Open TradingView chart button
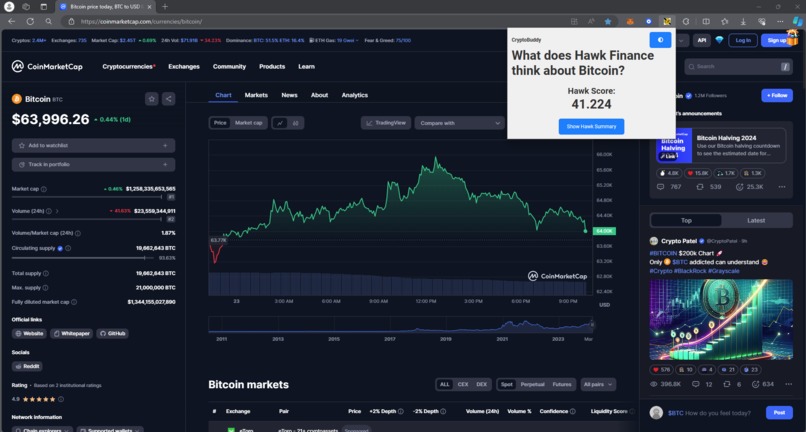Image resolution: width=806 pixels, height=432 pixels. tap(386, 123)
